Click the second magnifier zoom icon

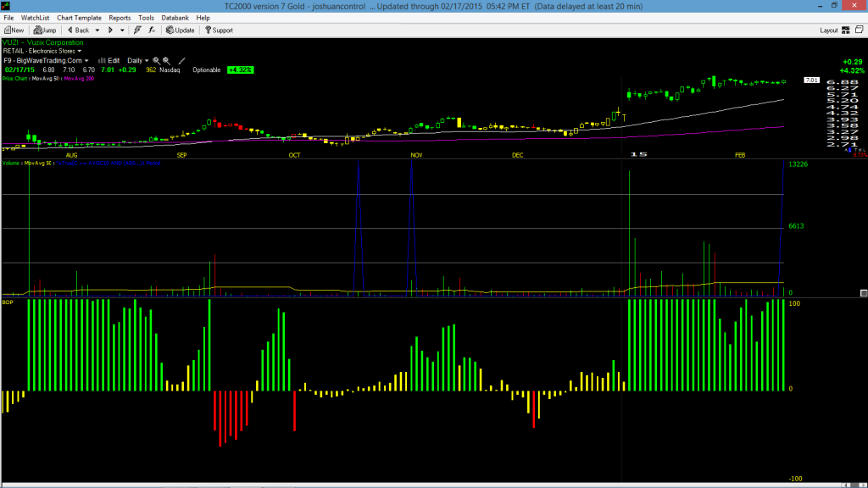pos(166,60)
